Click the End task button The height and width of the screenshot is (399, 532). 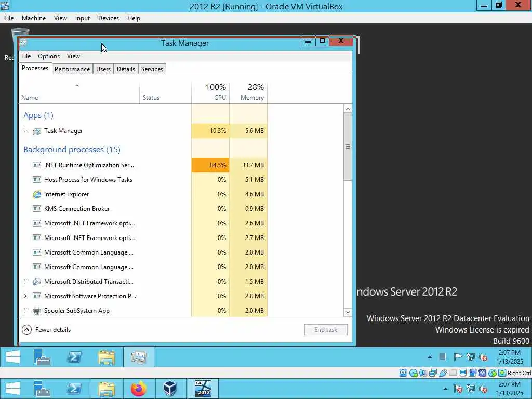[326, 330]
